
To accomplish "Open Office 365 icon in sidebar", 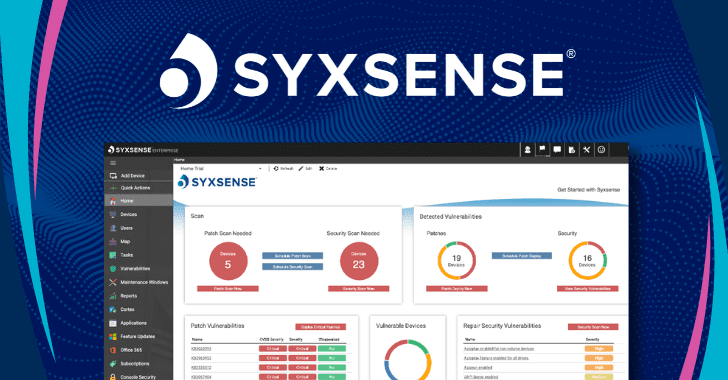I will pyautogui.click(x=113, y=350).
